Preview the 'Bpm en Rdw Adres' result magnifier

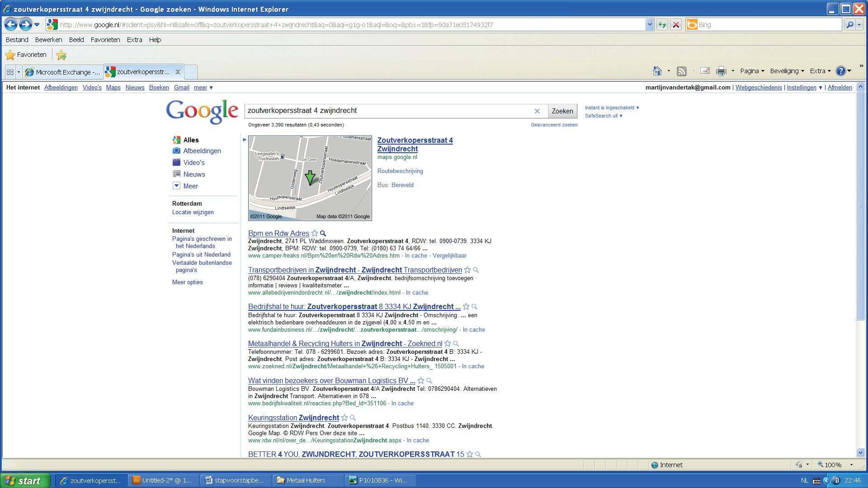[x=323, y=234]
